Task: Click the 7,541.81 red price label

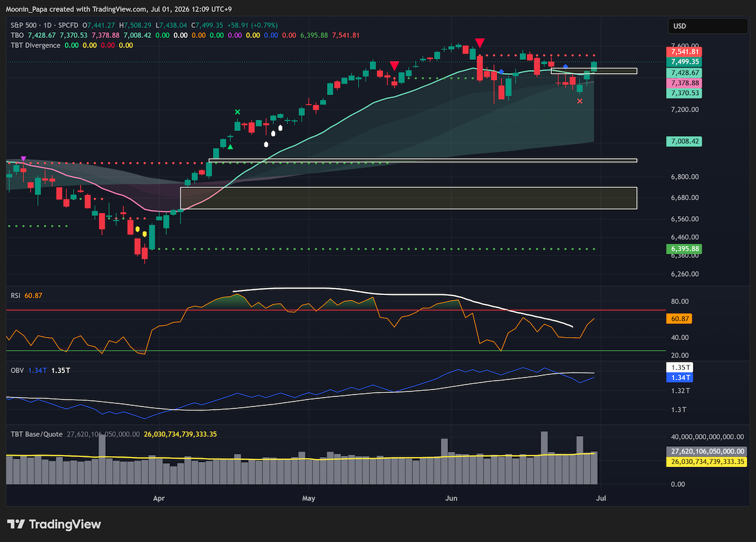Action: pyautogui.click(x=685, y=52)
